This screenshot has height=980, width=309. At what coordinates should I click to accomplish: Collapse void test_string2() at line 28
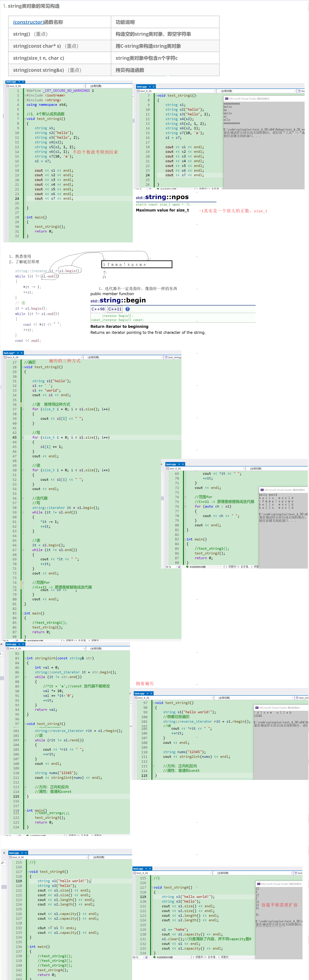[x=23, y=367]
